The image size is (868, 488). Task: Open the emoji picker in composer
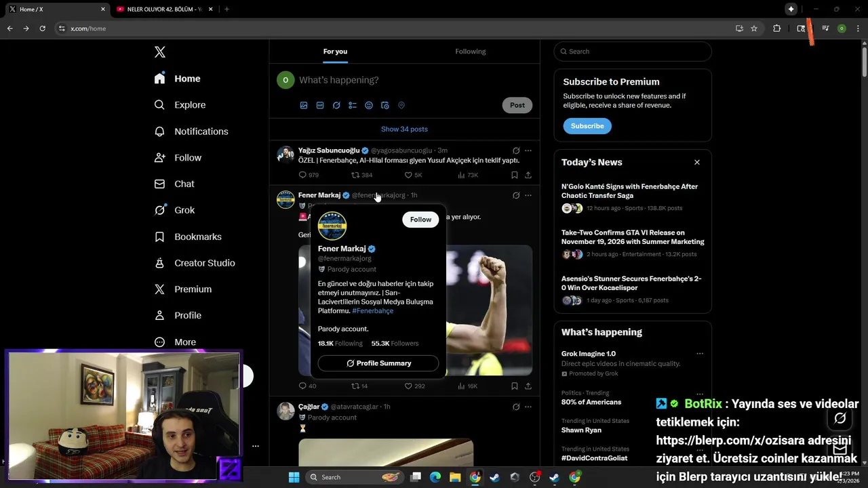click(x=369, y=106)
